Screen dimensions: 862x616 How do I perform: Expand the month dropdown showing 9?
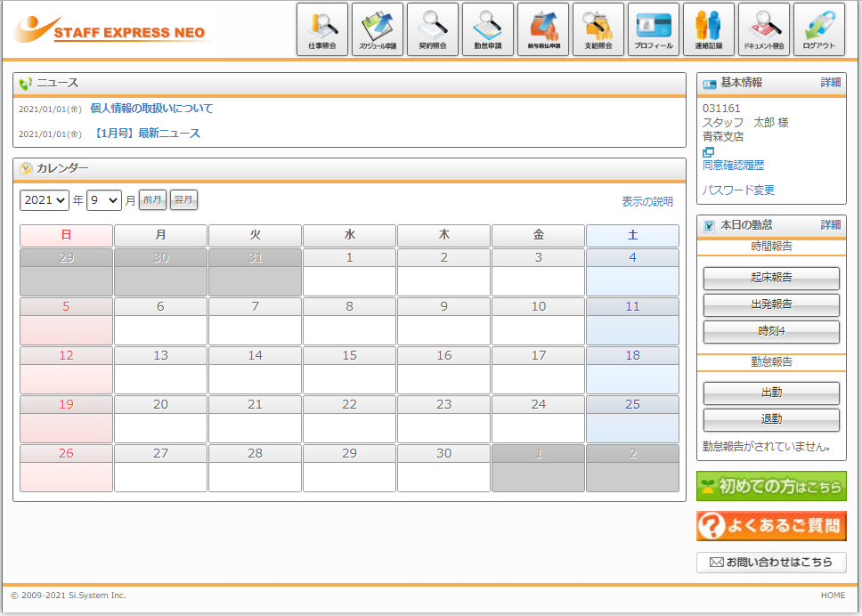(103, 200)
